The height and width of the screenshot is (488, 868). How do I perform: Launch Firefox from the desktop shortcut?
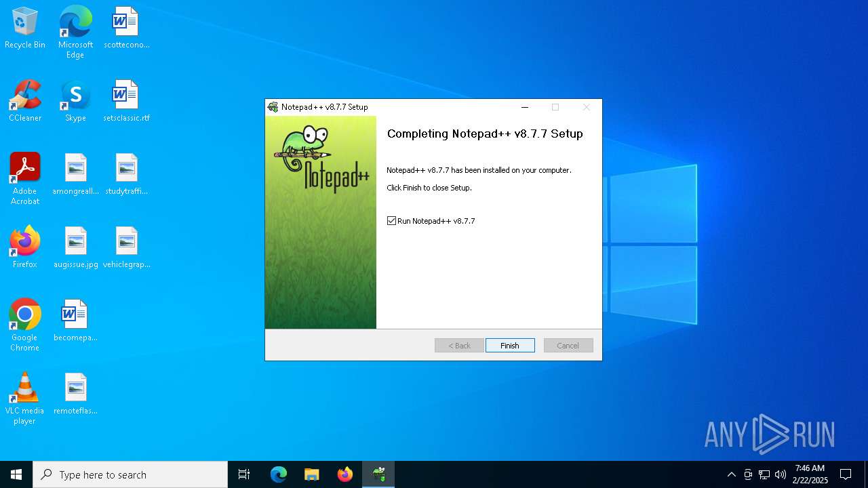point(25,247)
